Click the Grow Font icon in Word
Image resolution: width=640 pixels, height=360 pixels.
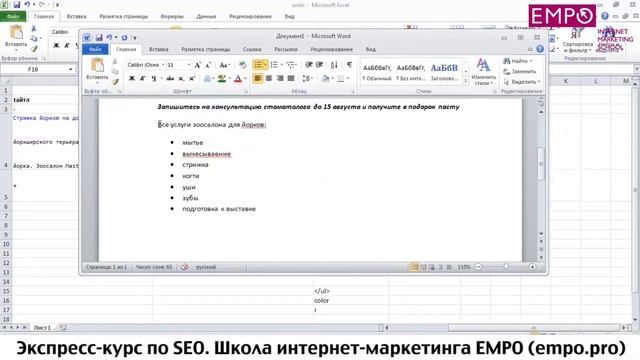(198, 65)
